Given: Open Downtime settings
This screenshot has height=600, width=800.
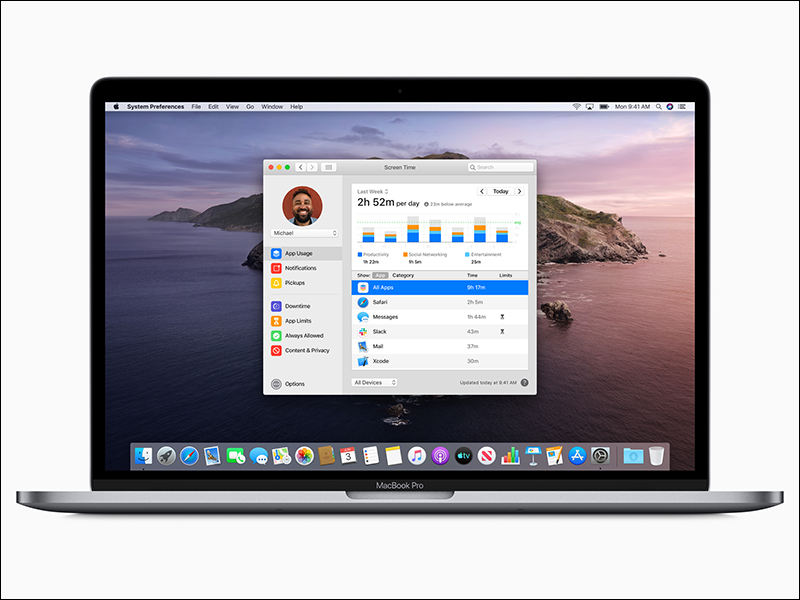Looking at the screenshot, I should coord(290,306).
